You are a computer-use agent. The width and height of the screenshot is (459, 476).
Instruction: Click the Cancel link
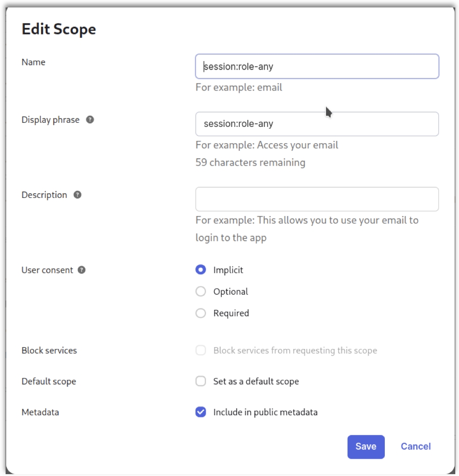[x=416, y=447]
